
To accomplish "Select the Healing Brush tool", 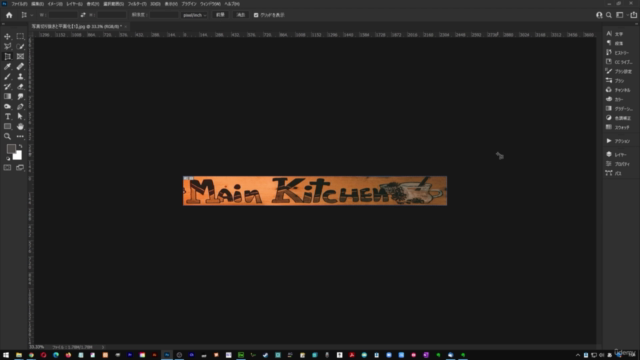I will point(20,67).
